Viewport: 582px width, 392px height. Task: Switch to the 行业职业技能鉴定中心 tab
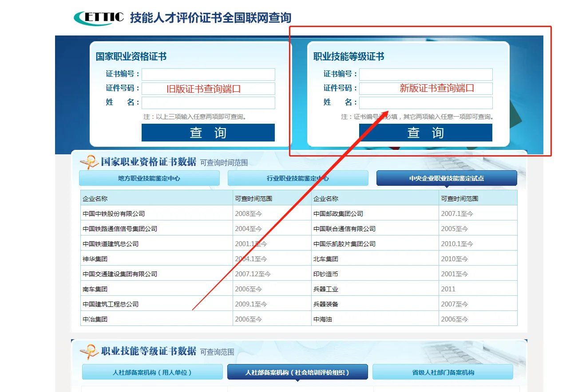tap(298, 178)
